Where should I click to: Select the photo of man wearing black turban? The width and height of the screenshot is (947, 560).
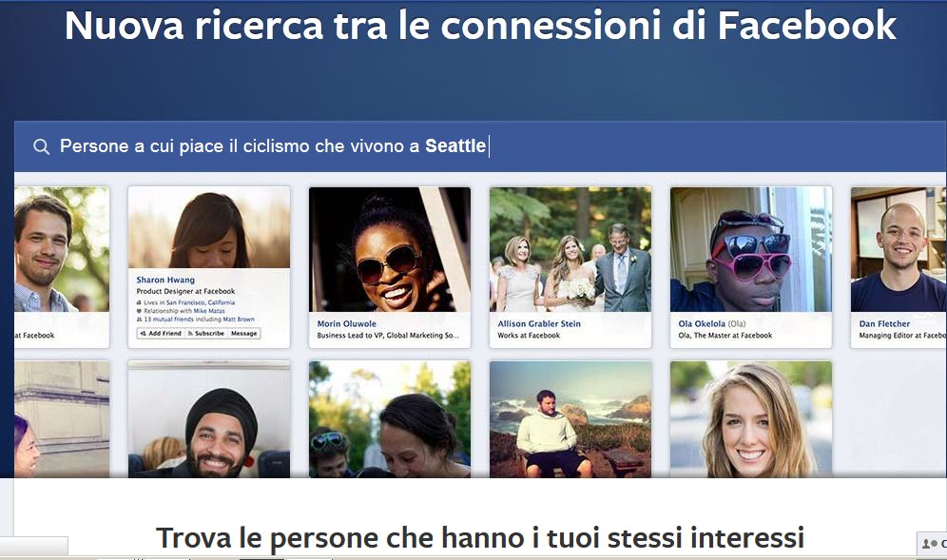pyautogui.click(x=209, y=419)
